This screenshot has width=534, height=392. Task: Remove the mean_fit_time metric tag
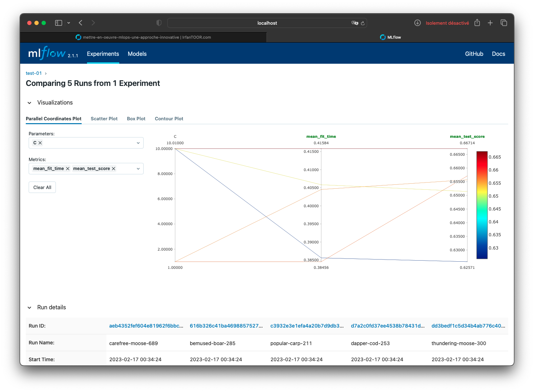68,169
